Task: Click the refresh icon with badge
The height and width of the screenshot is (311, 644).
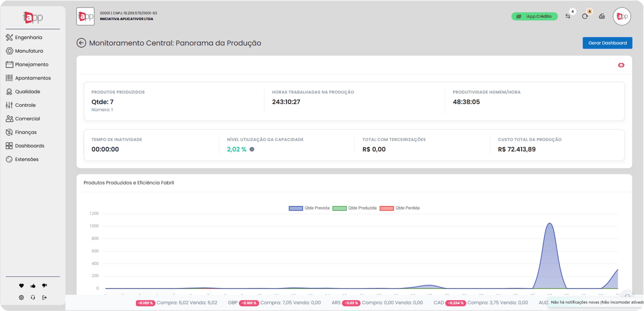Action: pos(585,17)
